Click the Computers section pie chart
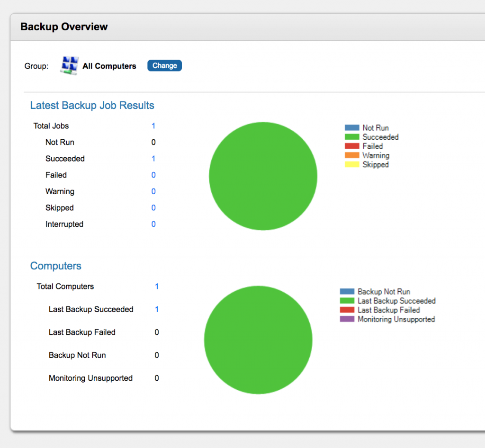Image resolution: width=485 pixels, height=448 pixels. coord(258,340)
